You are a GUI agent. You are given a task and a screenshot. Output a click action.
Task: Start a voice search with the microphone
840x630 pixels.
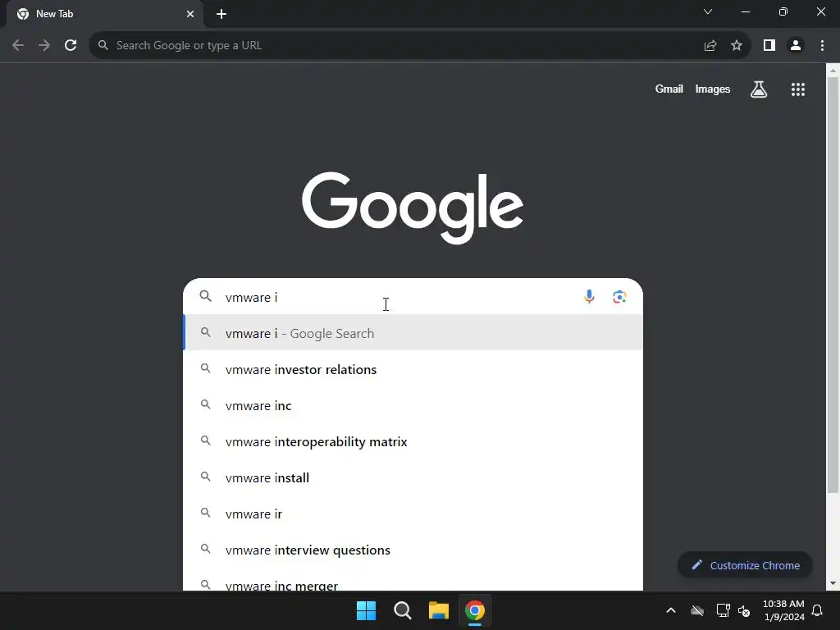589,297
